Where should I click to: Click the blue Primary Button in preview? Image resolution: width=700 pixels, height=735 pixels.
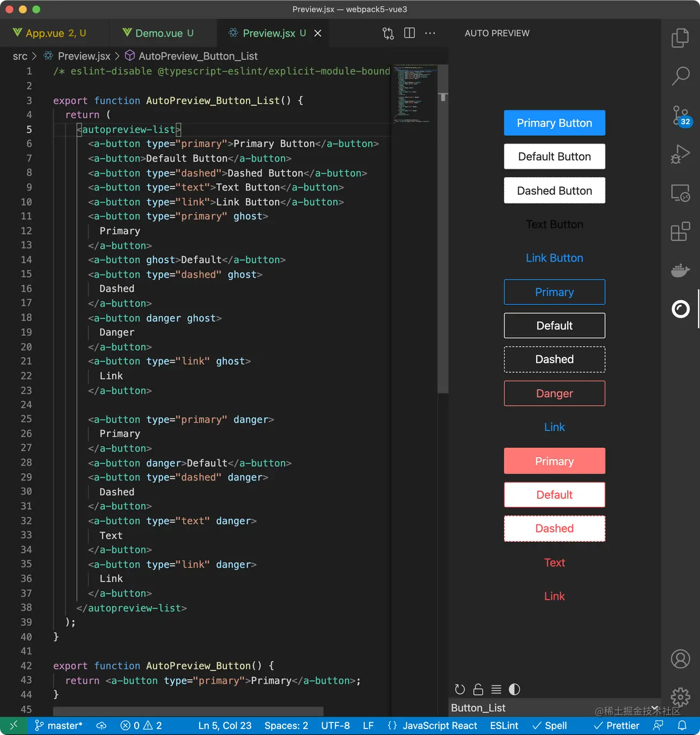[554, 123]
